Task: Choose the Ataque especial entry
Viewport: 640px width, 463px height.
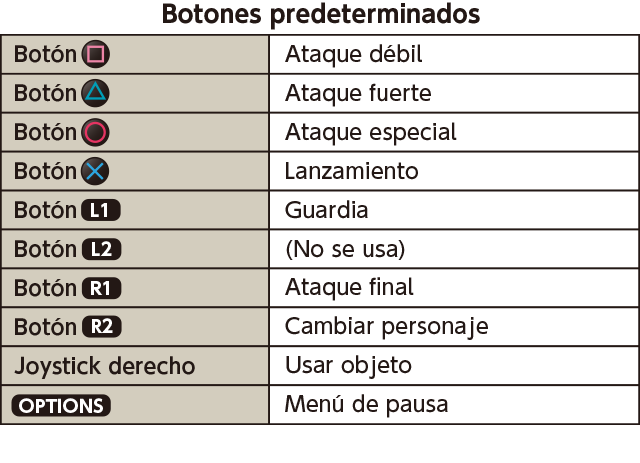Action: pos(454,132)
